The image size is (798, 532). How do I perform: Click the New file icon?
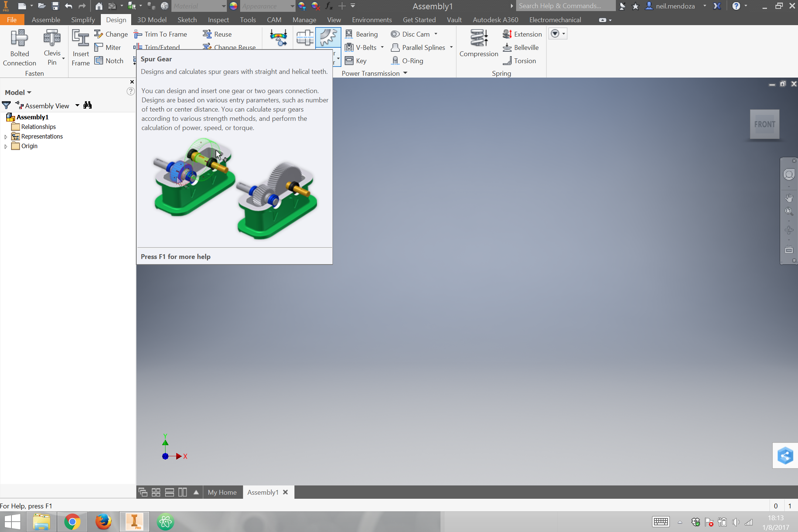point(22,6)
